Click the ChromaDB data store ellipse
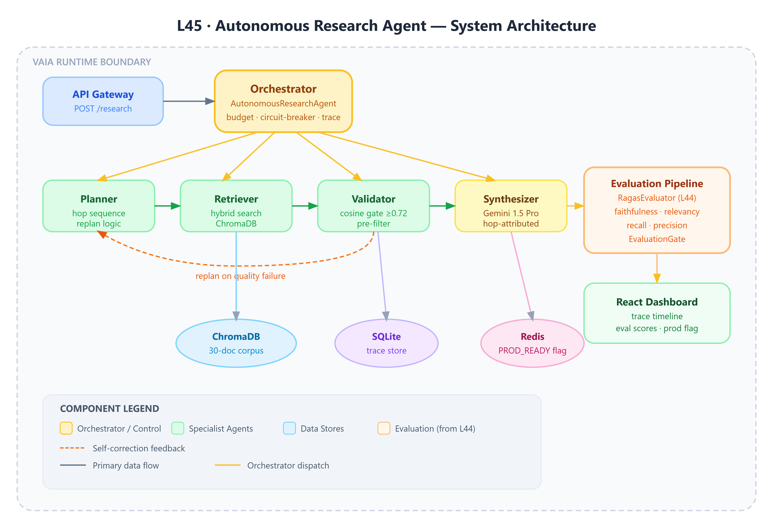Image resolution: width=773 pixels, height=532 pixels. click(x=236, y=343)
